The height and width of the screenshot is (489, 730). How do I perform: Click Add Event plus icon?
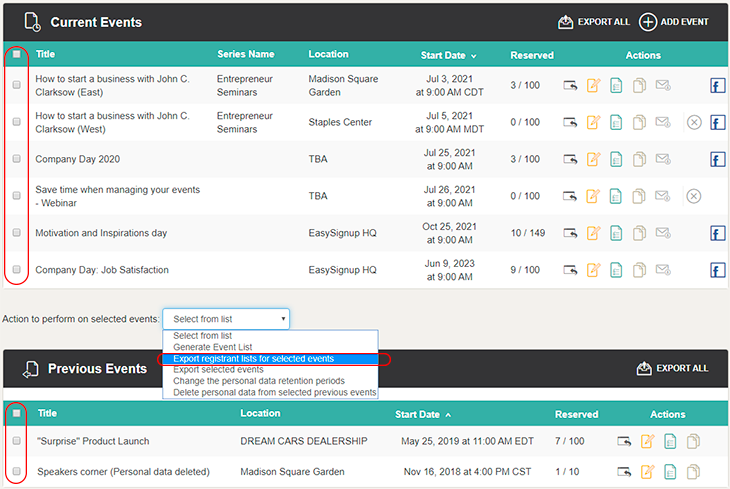point(647,22)
